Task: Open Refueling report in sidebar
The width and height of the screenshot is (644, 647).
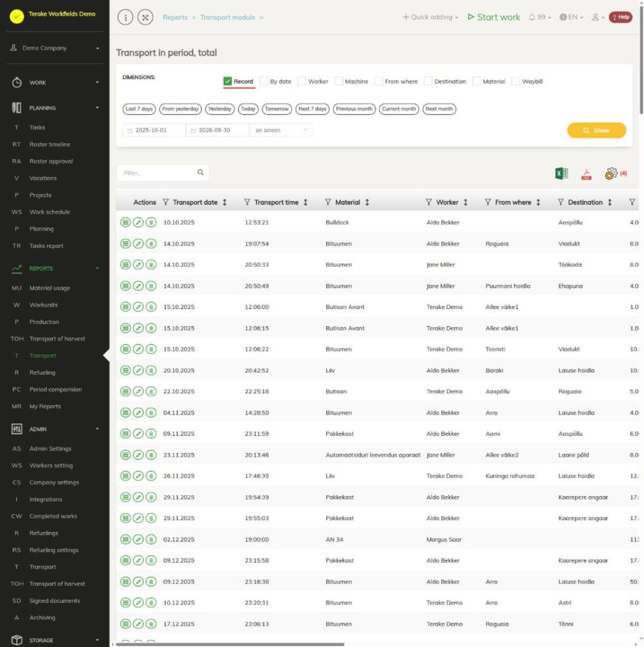Action: pos(42,373)
